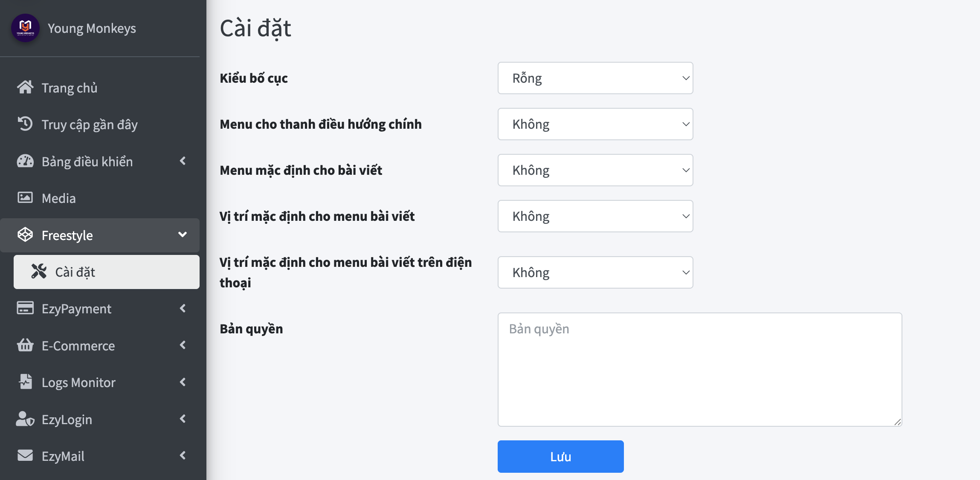This screenshot has height=480, width=980.
Task: Open EzyLogin menu item
Action: pos(100,419)
